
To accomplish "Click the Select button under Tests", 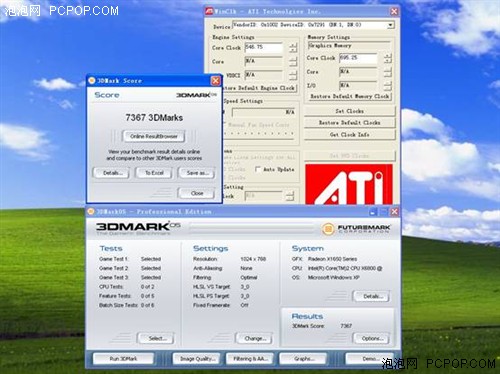I will pos(156,338).
